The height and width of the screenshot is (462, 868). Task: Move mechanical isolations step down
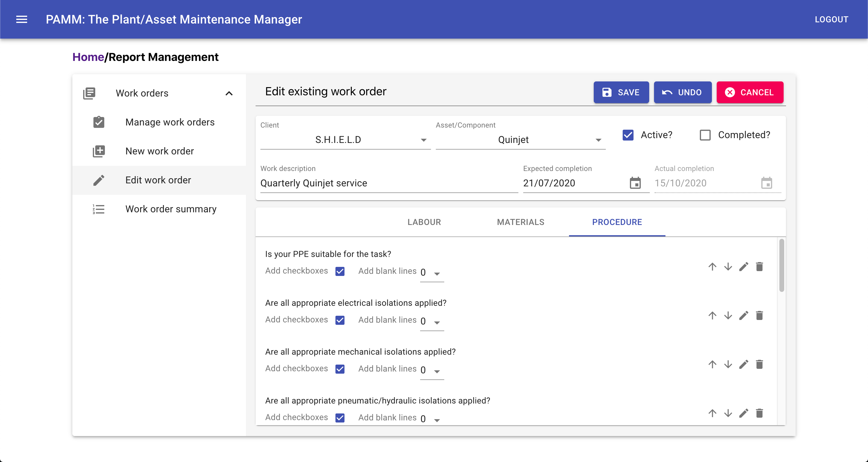pos(728,365)
